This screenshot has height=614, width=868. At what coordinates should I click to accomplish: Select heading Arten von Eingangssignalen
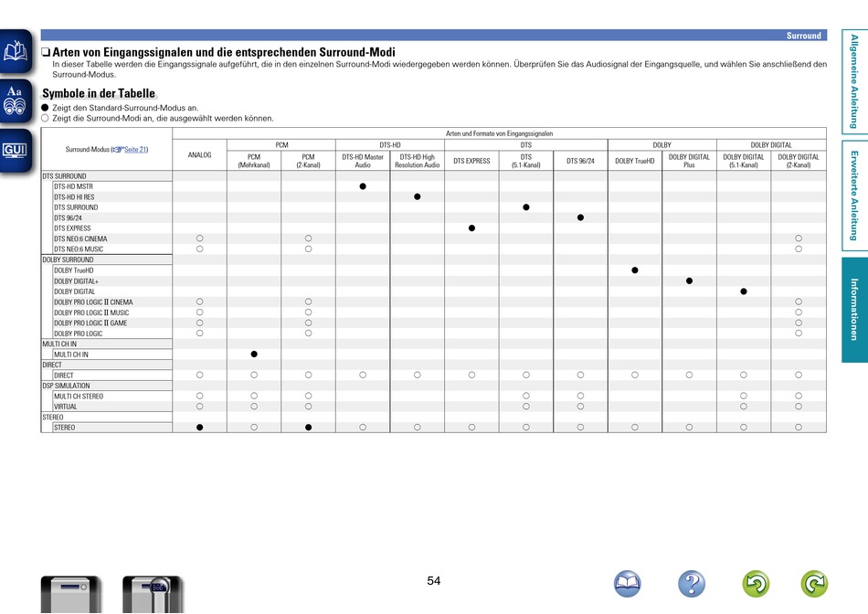pos(224,53)
